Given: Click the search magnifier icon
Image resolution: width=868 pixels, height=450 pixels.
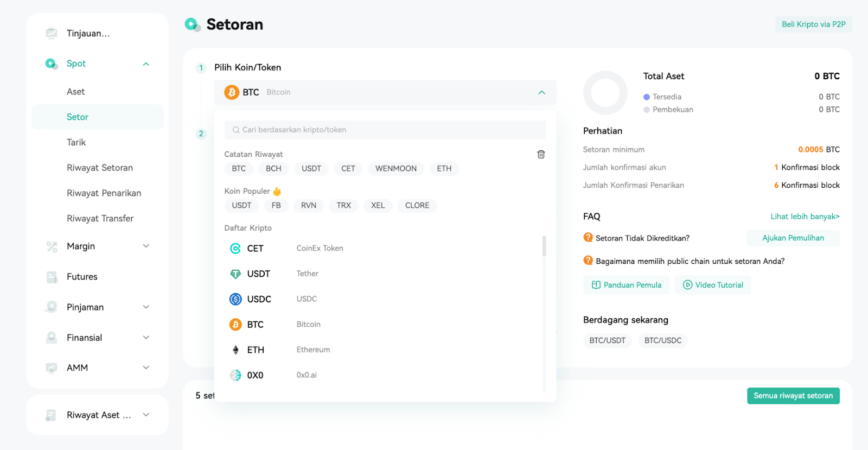Looking at the screenshot, I should point(236,130).
